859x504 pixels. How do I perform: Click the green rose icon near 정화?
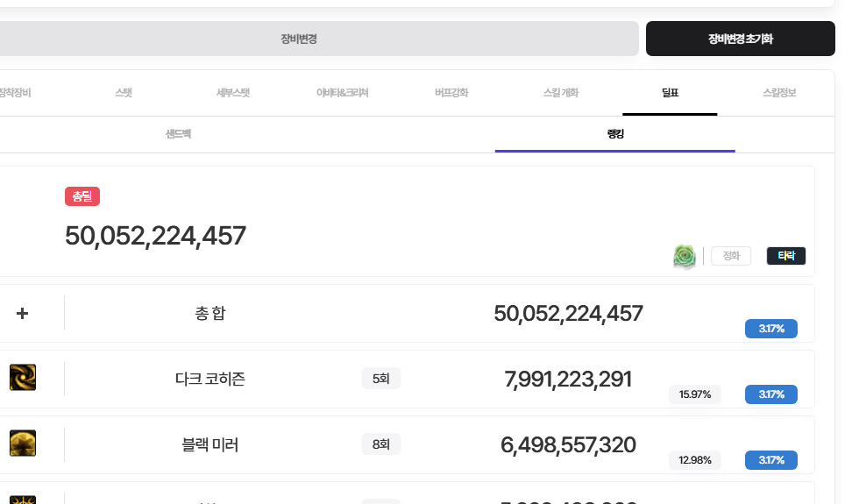[685, 256]
